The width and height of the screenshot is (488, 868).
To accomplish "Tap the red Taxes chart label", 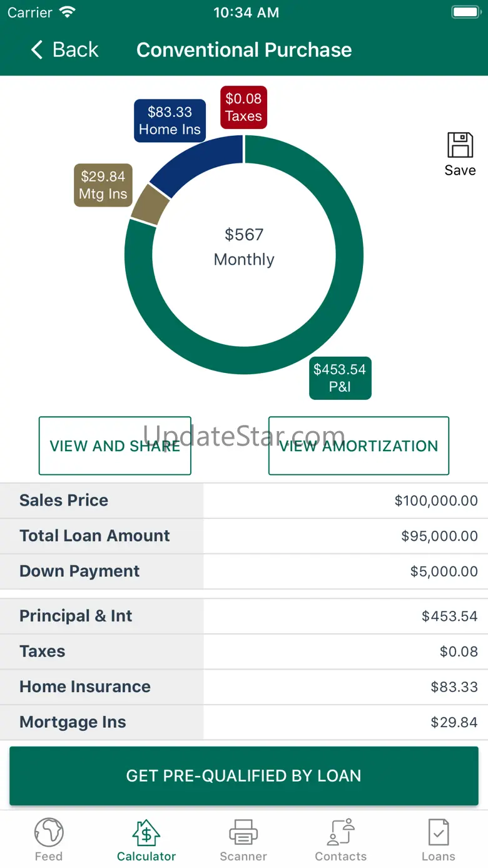I will tap(243, 108).
